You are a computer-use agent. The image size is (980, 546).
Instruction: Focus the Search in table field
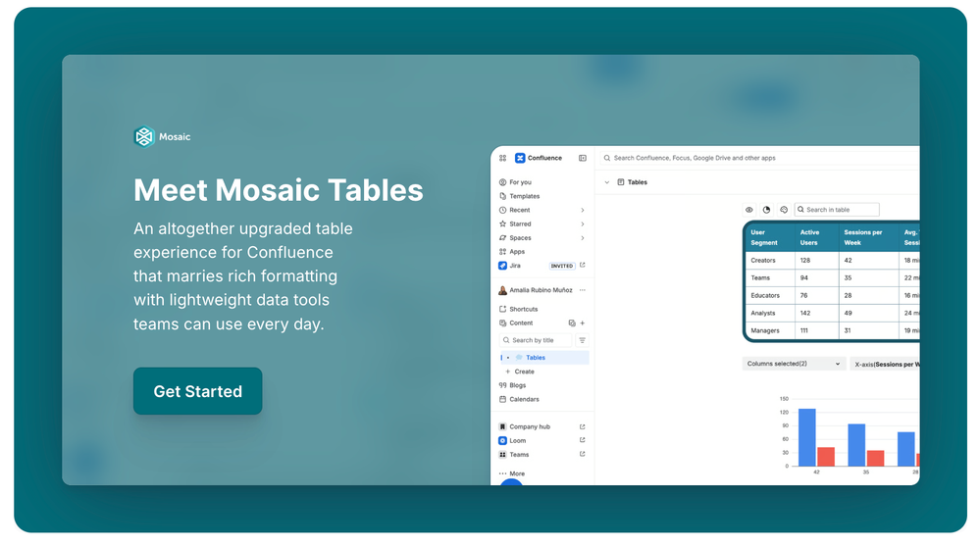pos(837,210)
